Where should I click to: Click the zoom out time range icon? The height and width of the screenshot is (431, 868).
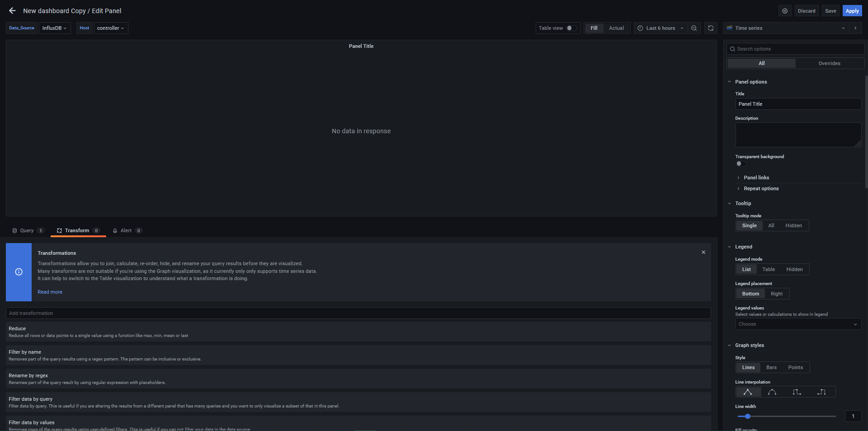[x=694, y=28]
